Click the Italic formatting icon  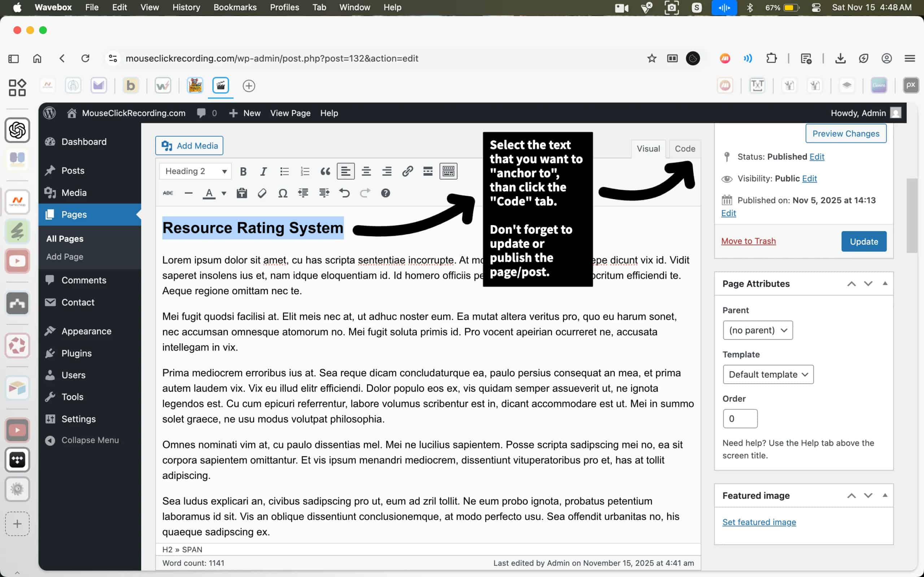[263, 171]
